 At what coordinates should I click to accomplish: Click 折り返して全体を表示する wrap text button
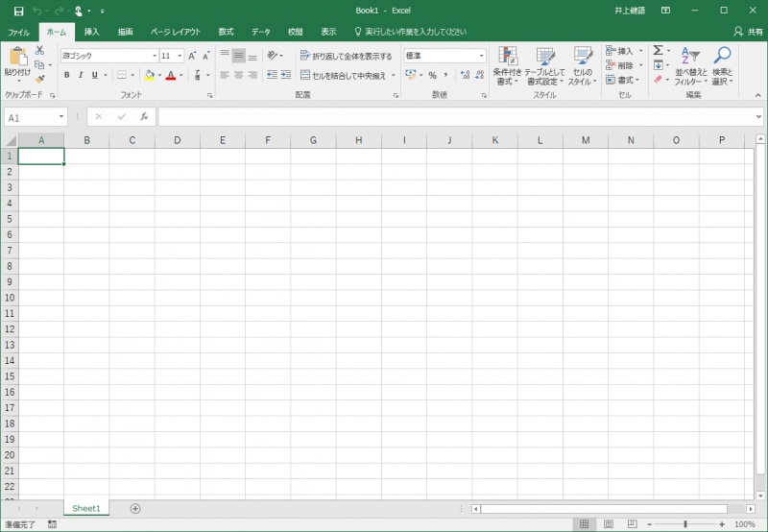point(346,56)
